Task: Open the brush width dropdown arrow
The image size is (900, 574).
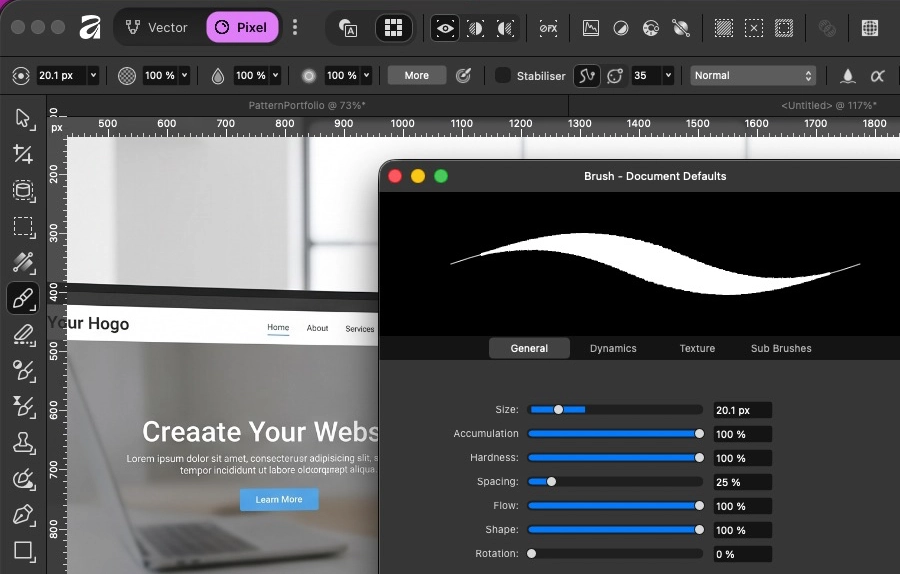Action: point(93,75)
